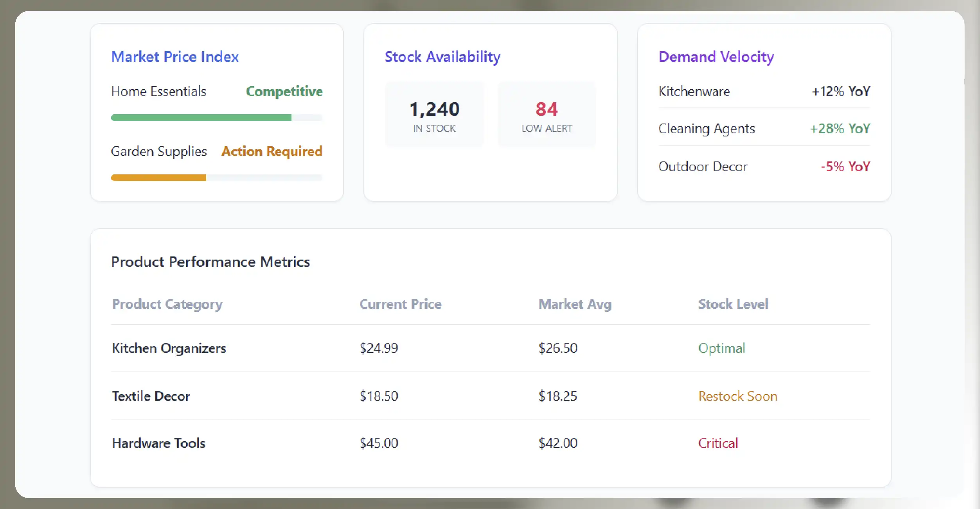This screenshot has width=980, height=509.
Task: Click the Optimal stock level status
Action: point(721,348)
